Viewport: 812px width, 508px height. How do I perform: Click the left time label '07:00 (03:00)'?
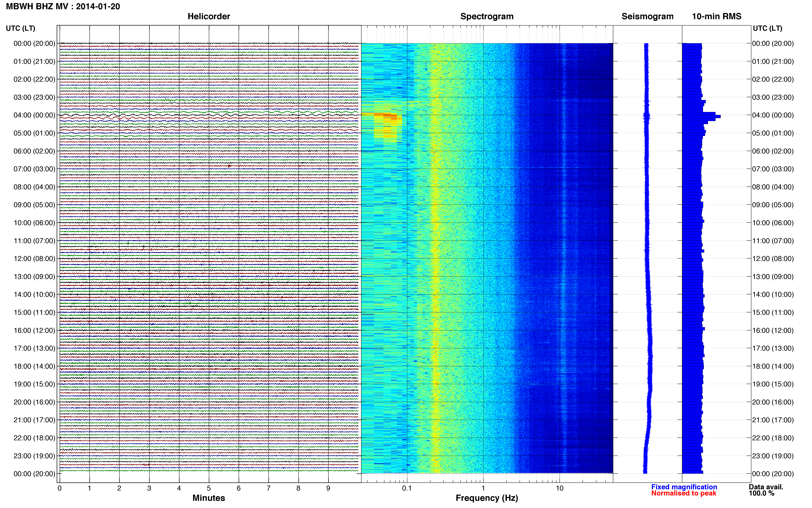[x=34, y=169]
